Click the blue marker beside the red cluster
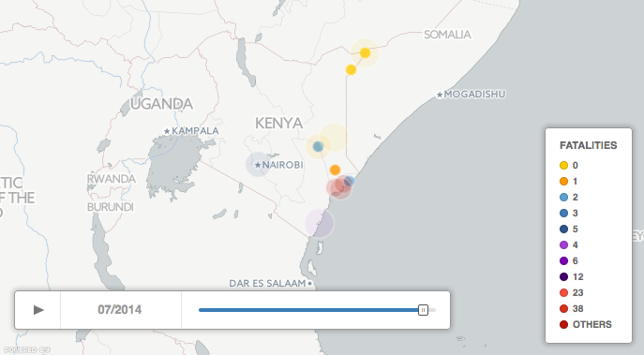The width and height of the screenshot is (644, 355). (x=349, y=181)
